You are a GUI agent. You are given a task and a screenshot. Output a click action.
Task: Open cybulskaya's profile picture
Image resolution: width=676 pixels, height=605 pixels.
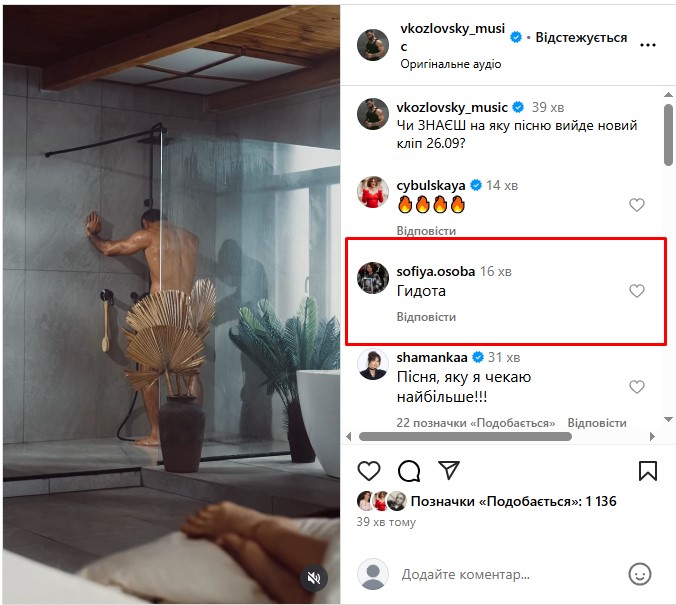(373, 191)
